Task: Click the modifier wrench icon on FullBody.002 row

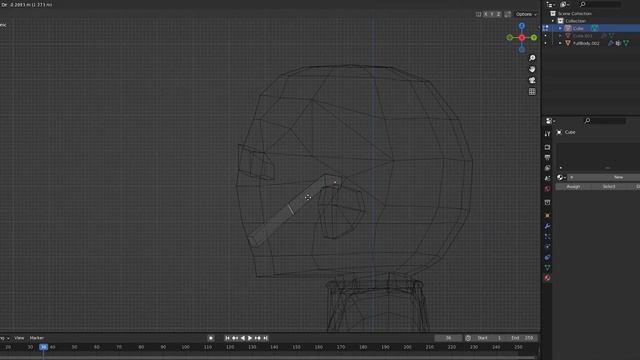Action: point(611,43)
